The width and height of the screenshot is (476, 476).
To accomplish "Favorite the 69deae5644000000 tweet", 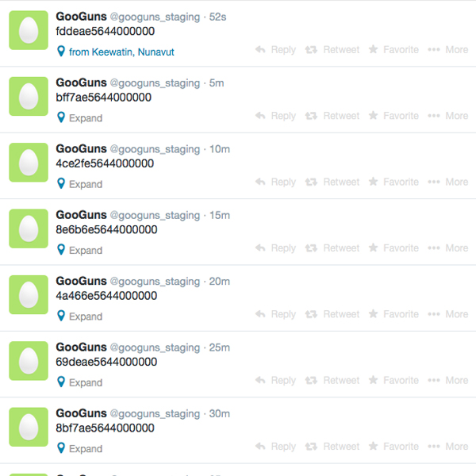I will [393, 380].
